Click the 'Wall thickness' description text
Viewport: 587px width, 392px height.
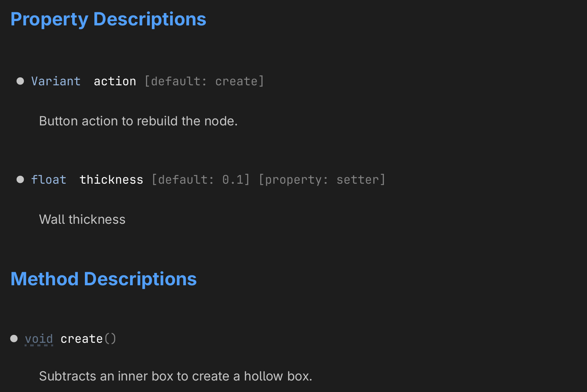[82, 219]
